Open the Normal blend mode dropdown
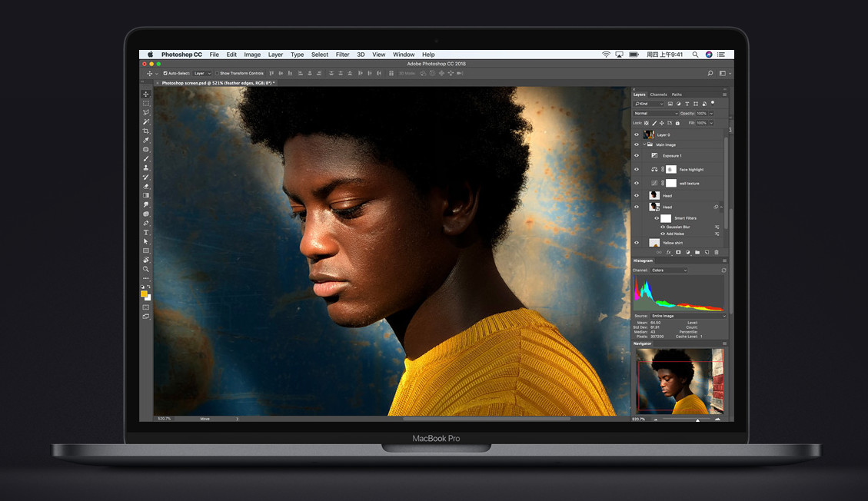868x501 pixels. (653, 113)
